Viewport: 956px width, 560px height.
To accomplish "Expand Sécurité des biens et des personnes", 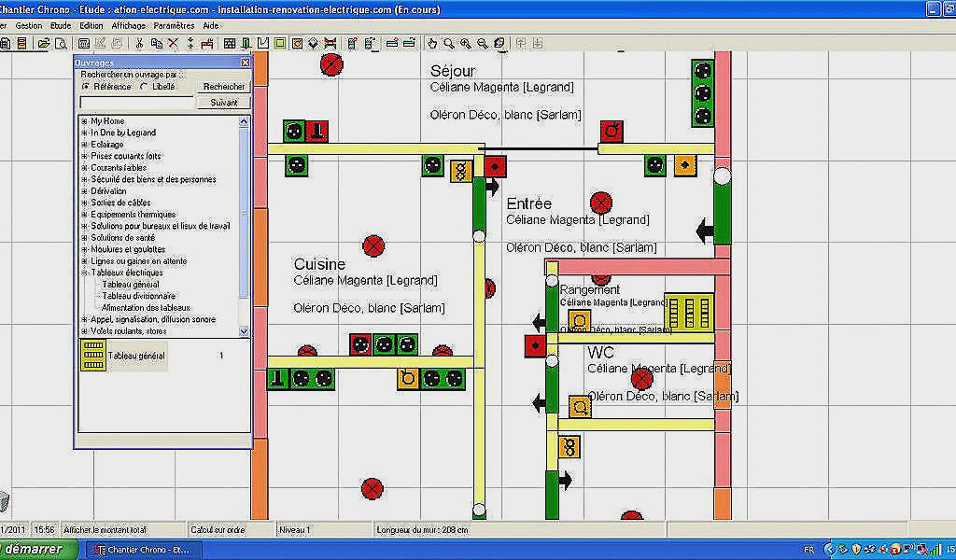I will pos(85,179).
